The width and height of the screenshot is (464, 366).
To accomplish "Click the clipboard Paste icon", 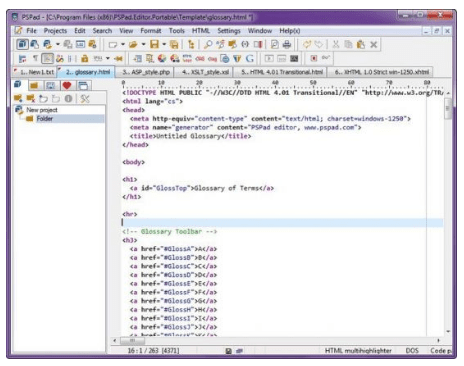I will point(361,44).
